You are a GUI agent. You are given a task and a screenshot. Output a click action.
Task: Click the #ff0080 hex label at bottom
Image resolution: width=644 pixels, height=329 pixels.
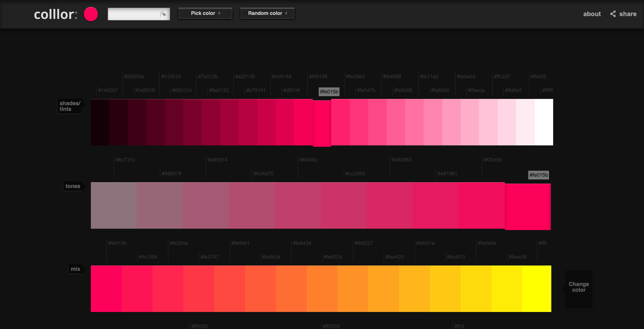(x=200, y=326)
